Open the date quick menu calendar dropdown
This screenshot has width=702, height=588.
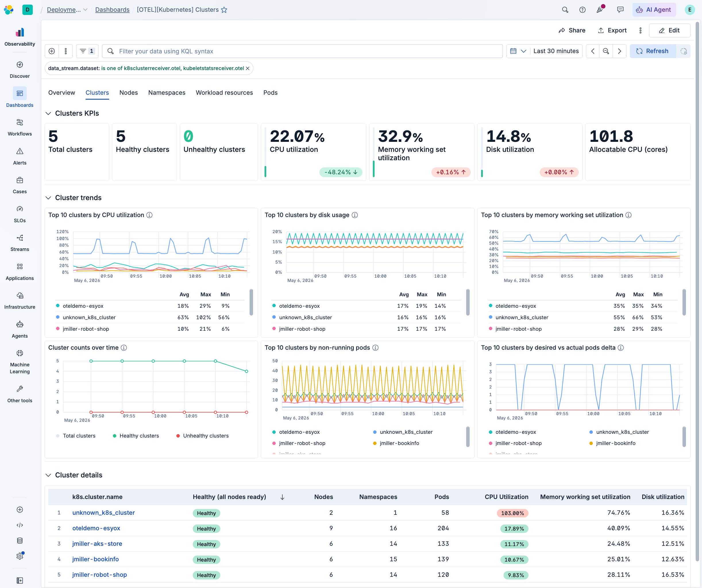click(518, 51)
